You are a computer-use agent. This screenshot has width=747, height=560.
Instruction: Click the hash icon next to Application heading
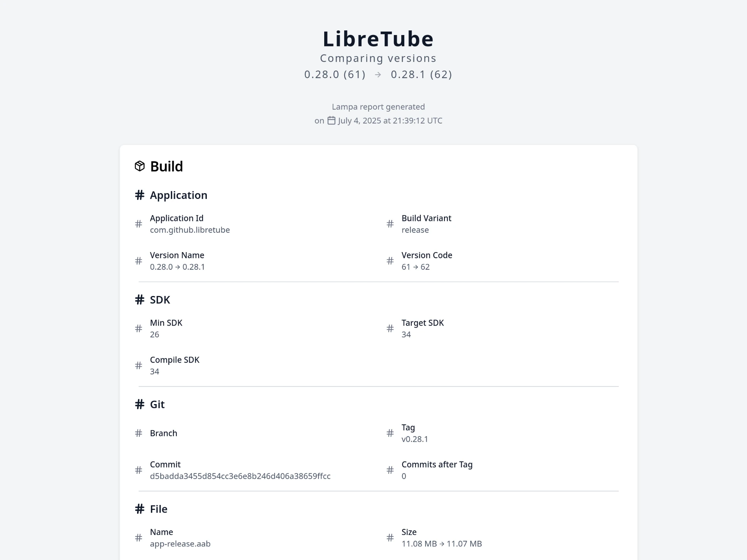(140, 195)
